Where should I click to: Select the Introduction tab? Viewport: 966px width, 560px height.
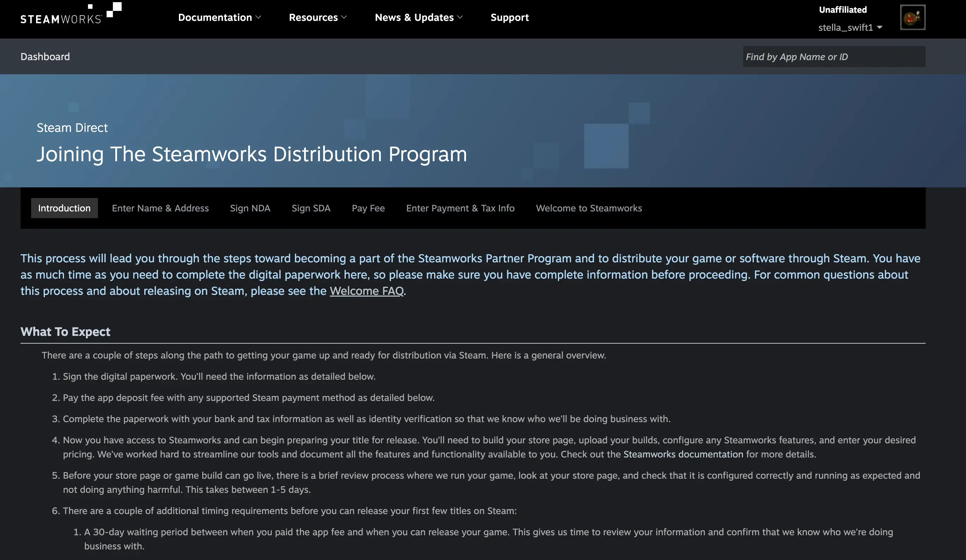click(64, 208)
